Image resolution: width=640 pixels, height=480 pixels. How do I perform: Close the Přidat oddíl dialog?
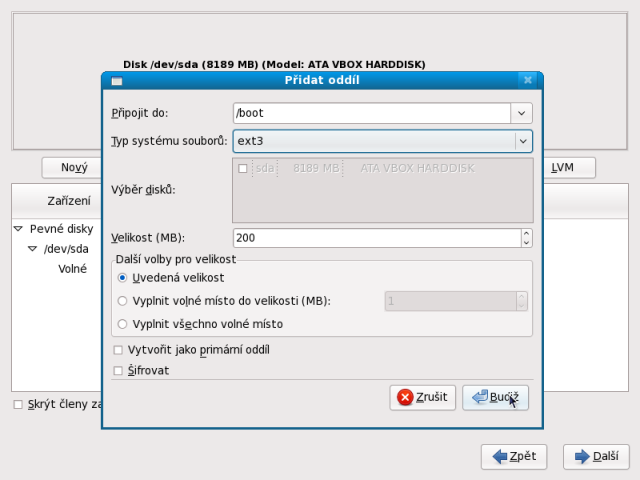[x=527, y=80]
